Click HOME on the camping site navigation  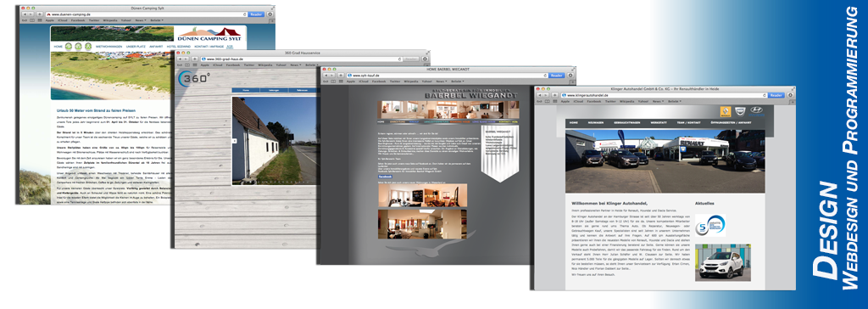pyautogui.click(x=58, y=47)
